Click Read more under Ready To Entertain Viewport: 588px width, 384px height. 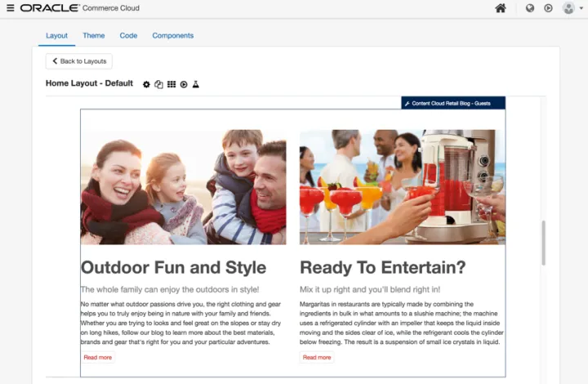[317, 358]
